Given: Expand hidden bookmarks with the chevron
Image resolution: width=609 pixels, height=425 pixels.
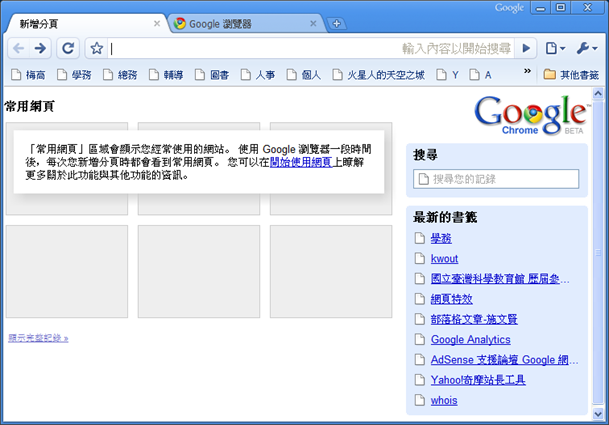Looking at the screenshot, I should pos(527,71).
